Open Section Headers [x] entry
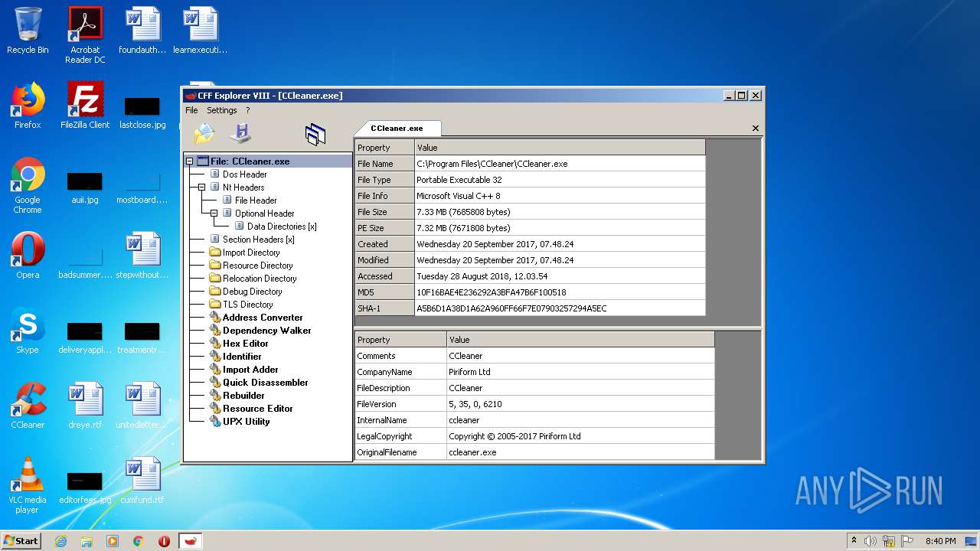980x551 pixels. (258, 240)
